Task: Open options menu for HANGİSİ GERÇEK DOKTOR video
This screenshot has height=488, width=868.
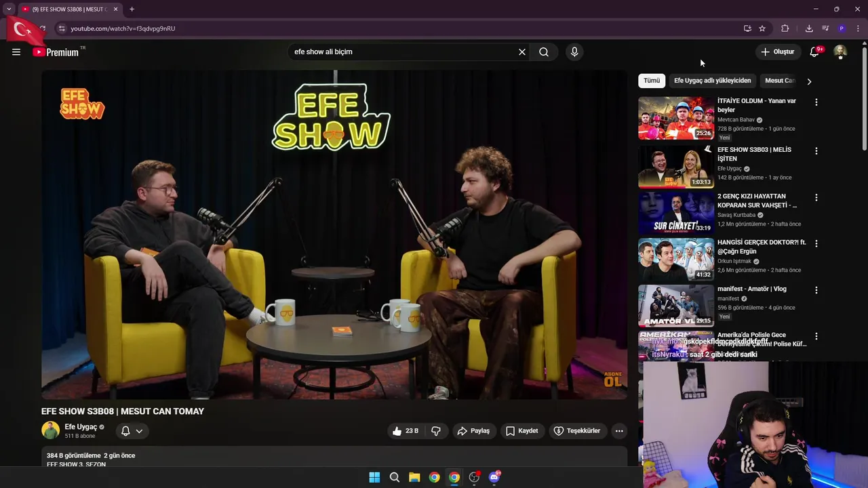Action: [x=816, y=243]
